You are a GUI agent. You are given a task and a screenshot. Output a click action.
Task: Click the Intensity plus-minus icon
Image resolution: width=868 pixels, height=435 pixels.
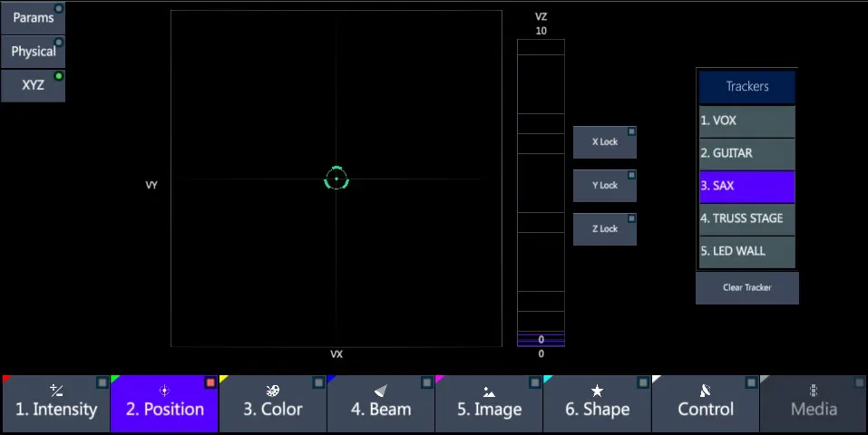56,391
